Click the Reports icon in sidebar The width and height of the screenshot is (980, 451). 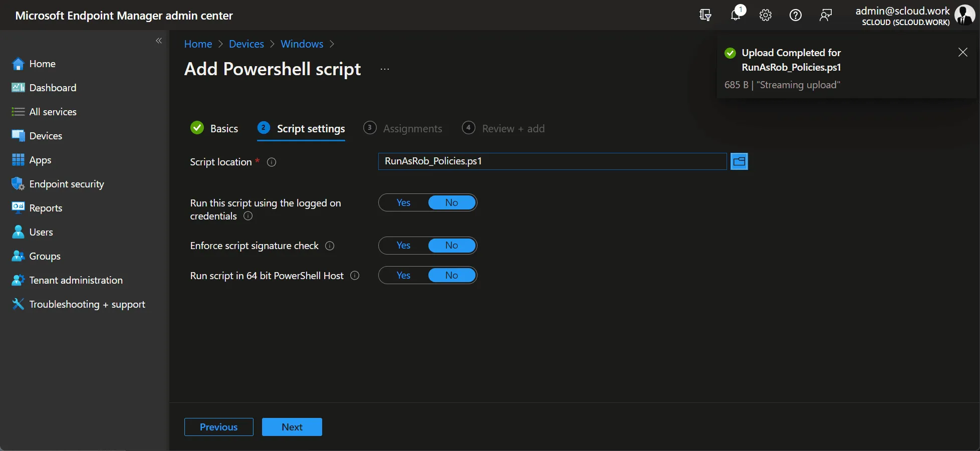point(18,208)
